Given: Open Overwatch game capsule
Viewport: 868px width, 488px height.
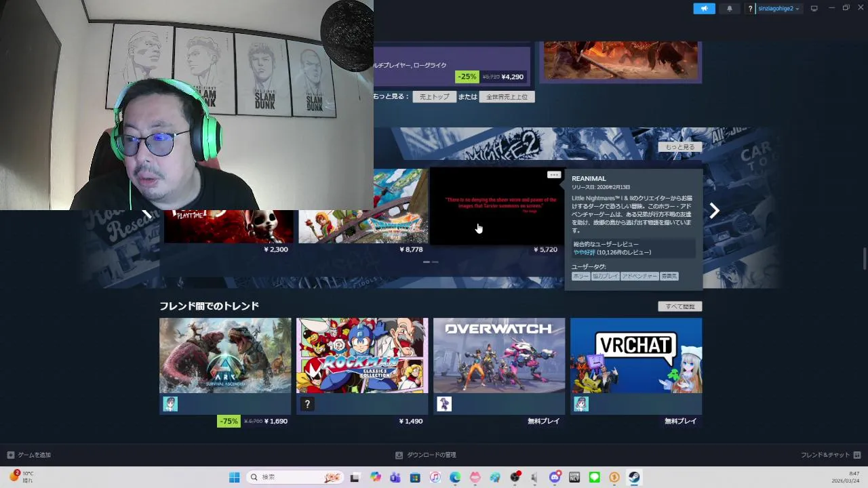Looking at the screenshot, I should (499, 356).
